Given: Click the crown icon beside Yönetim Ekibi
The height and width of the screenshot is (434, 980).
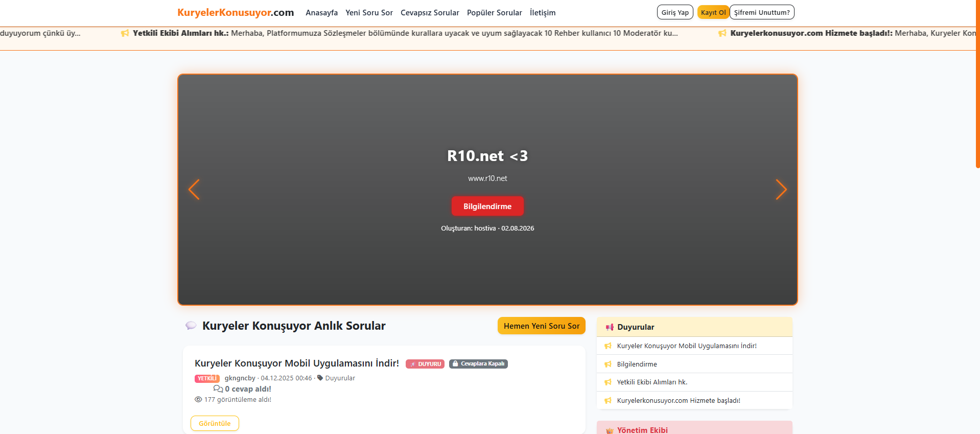Looking at the screenshot, I should point(610,431).
